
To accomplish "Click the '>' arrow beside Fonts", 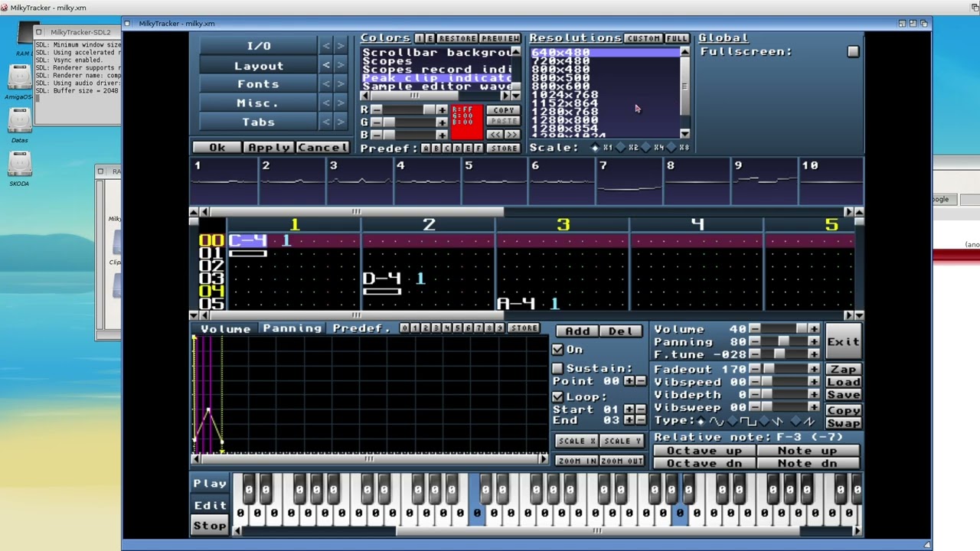I will [341, 84].
